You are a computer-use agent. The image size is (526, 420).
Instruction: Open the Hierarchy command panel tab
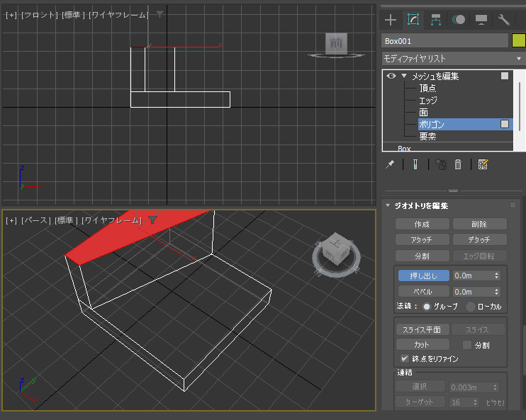436,20
